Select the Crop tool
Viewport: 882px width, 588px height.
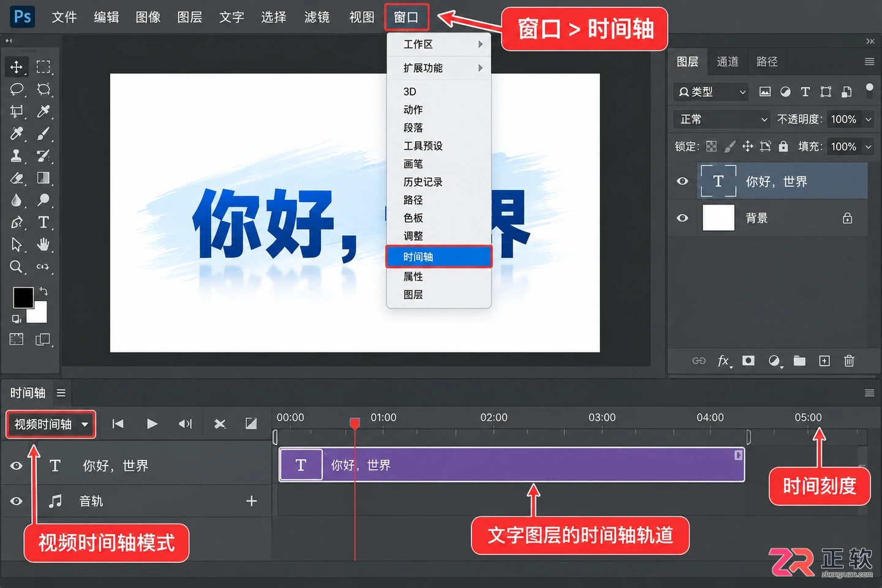click(17, 111)
